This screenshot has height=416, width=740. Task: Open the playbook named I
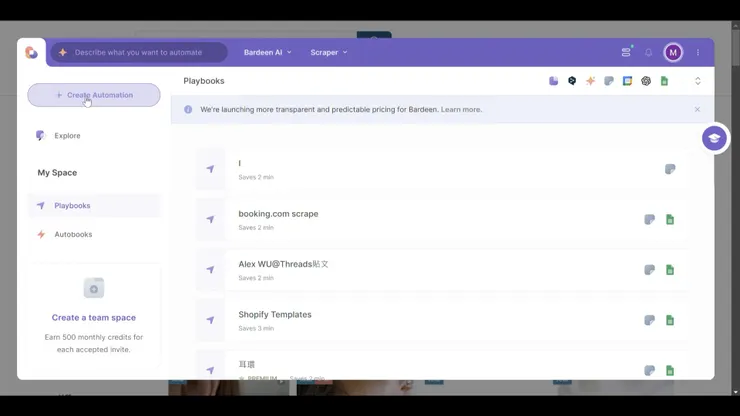(443, 169)
